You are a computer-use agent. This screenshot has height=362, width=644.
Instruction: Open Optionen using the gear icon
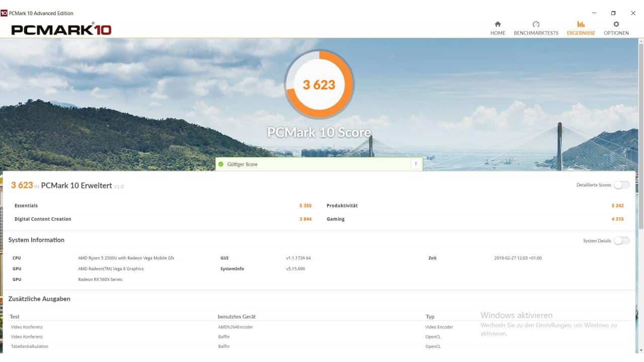(x=616, y=24)
